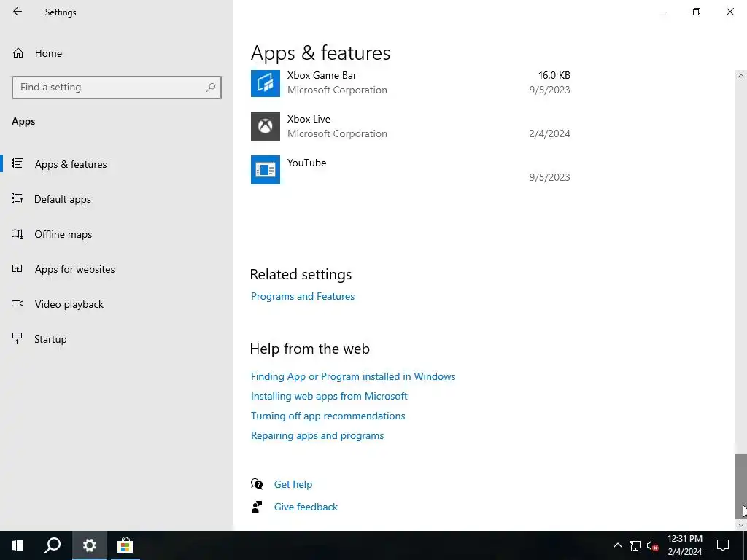Click the Startup sidebar icon
Viewport: 747px width, 560px height.
18,338
